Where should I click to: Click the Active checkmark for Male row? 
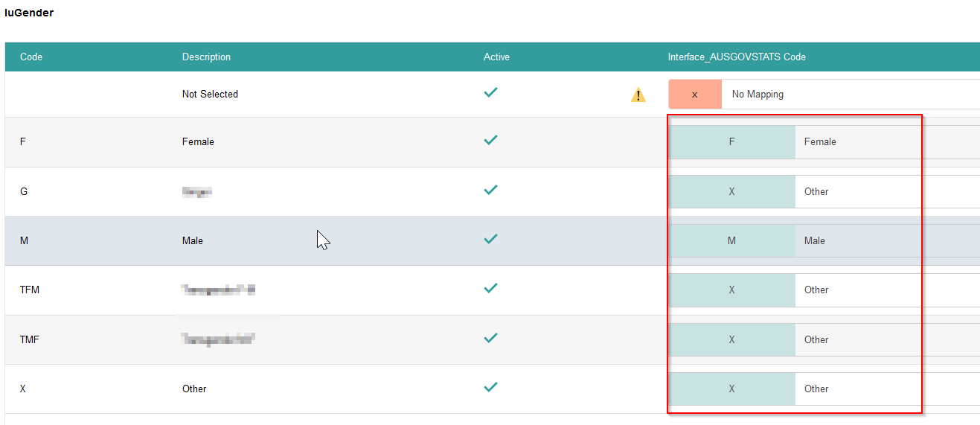pyautogui.click(x=490, y=239)
